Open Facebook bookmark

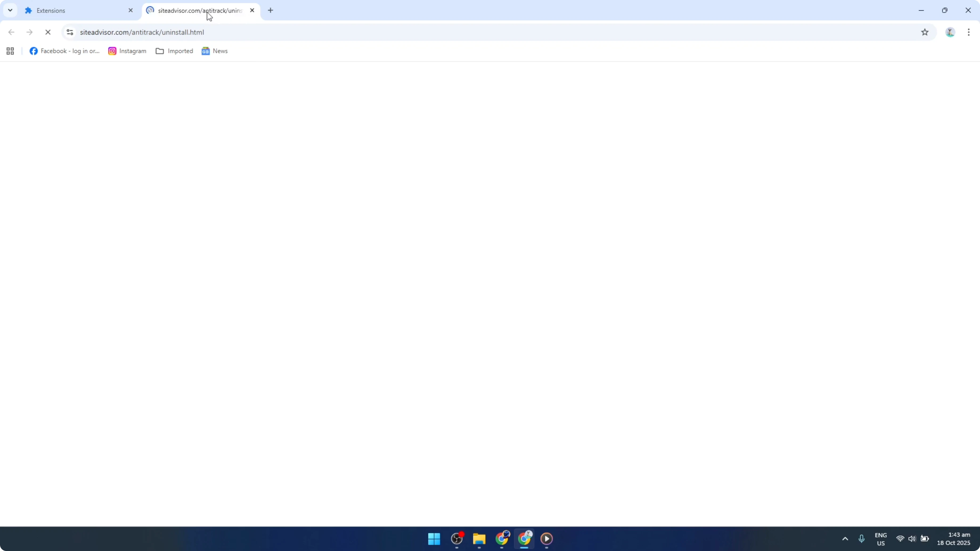[x=65, y=51]
